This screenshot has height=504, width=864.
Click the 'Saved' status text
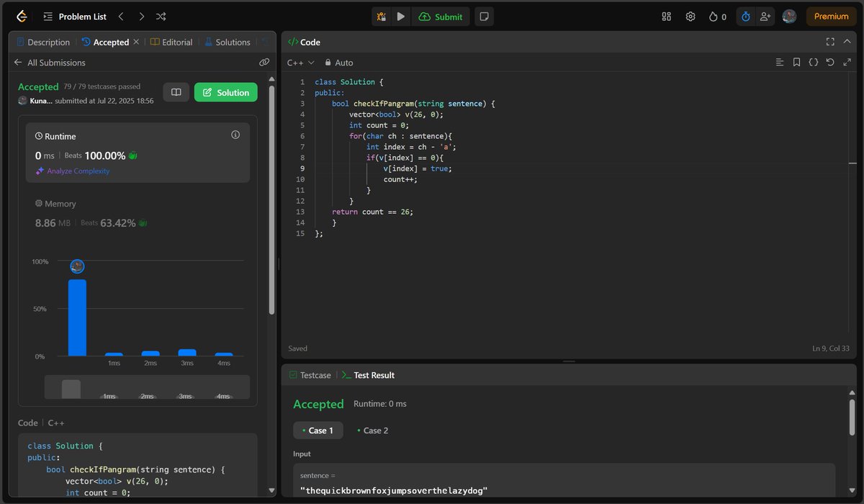click(x=298, y=348)
